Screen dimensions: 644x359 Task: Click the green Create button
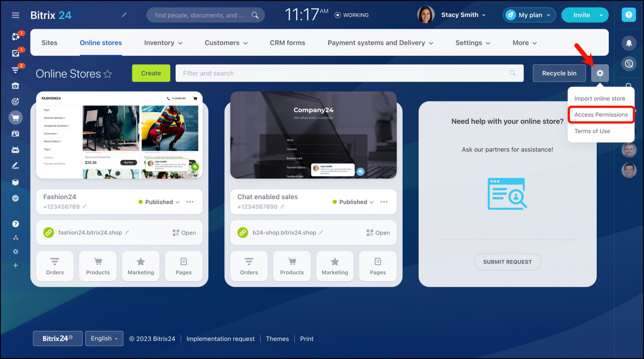[151, 73]
